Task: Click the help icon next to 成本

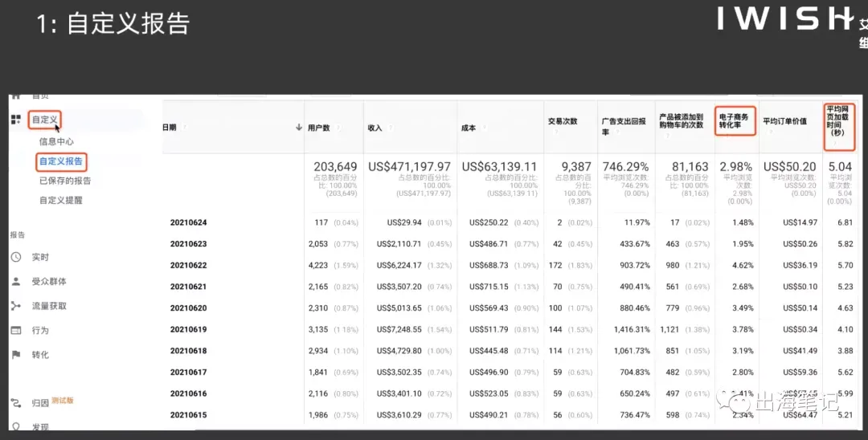Action: click(x=483, y=128)
